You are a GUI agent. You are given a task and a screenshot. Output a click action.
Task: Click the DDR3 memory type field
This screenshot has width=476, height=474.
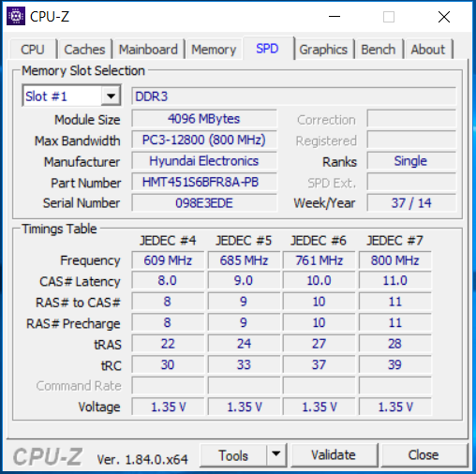293,96
